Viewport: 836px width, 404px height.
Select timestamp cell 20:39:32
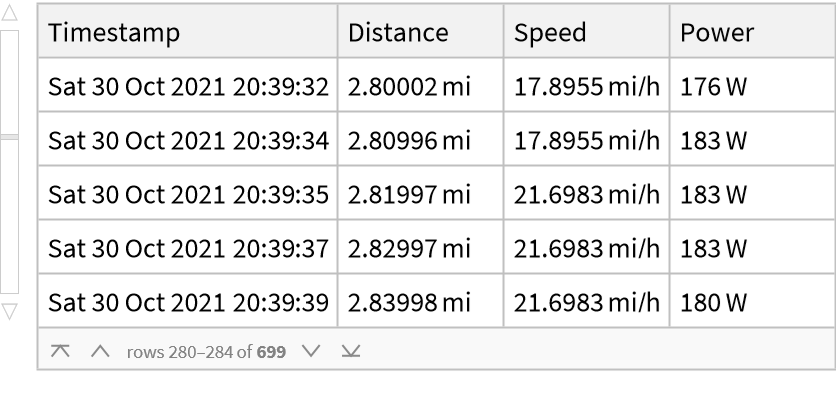(x=188, y=87)
